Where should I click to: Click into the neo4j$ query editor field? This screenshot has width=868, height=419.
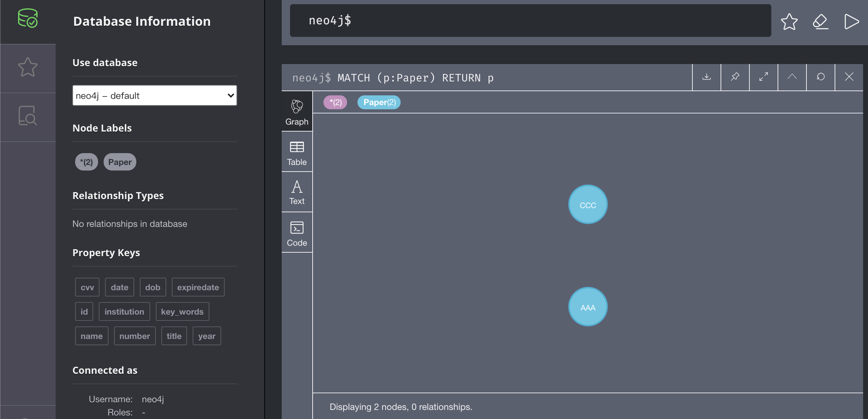coord(530,21)
